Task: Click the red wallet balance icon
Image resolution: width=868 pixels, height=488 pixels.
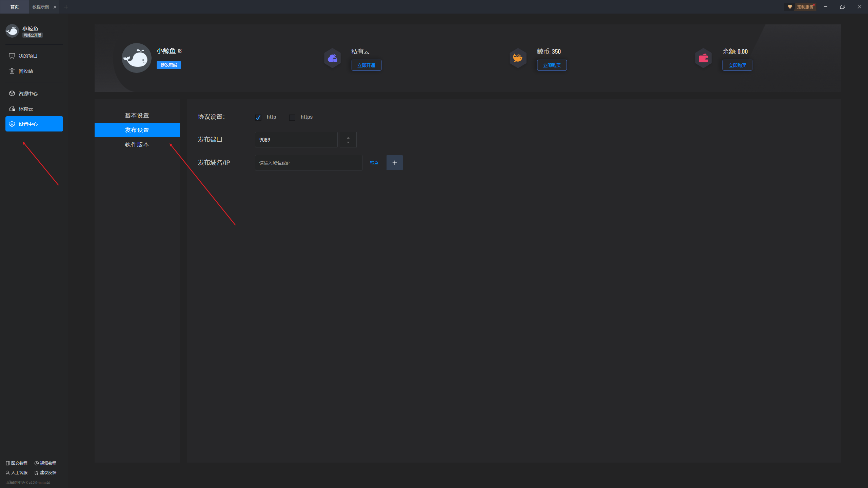Action: (703, 58)
